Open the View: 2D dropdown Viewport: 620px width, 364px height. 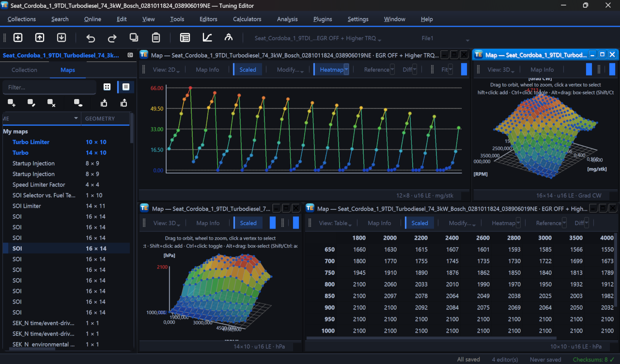pyautogui.click(x=167, y=70)
